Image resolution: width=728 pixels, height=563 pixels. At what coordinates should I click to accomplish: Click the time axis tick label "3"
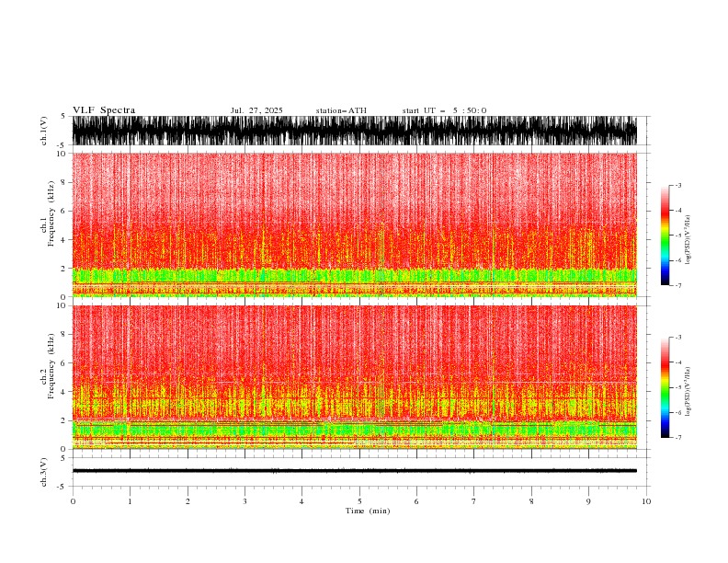[245, 501]
